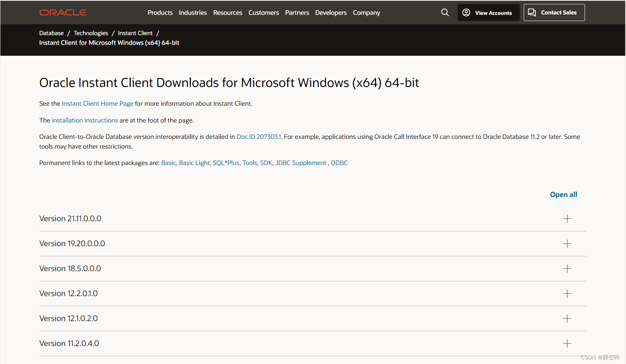
Task: Open the SDK package link
Action: coord(266,163)
